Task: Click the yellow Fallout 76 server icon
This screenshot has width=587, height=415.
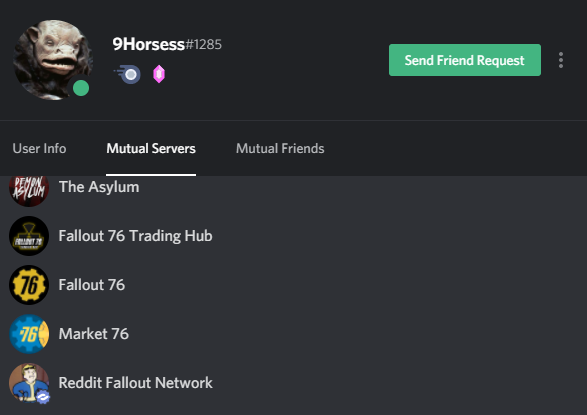Action: [29, 285]
